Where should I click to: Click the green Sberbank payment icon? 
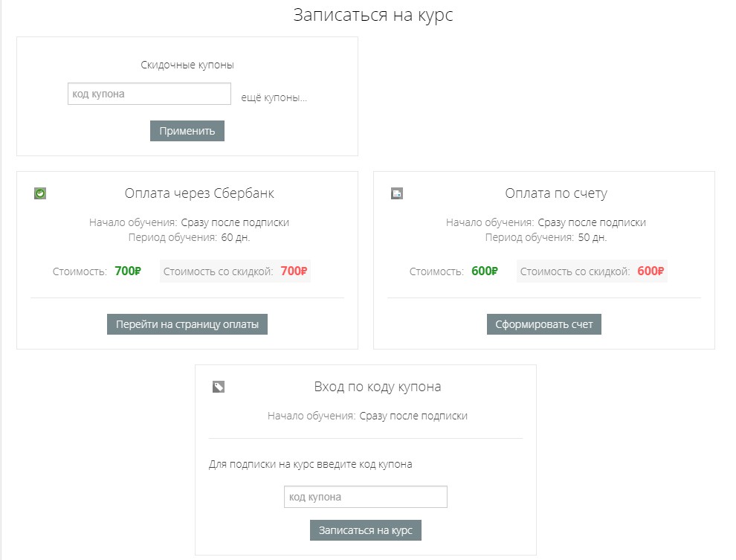click(40, 193)
